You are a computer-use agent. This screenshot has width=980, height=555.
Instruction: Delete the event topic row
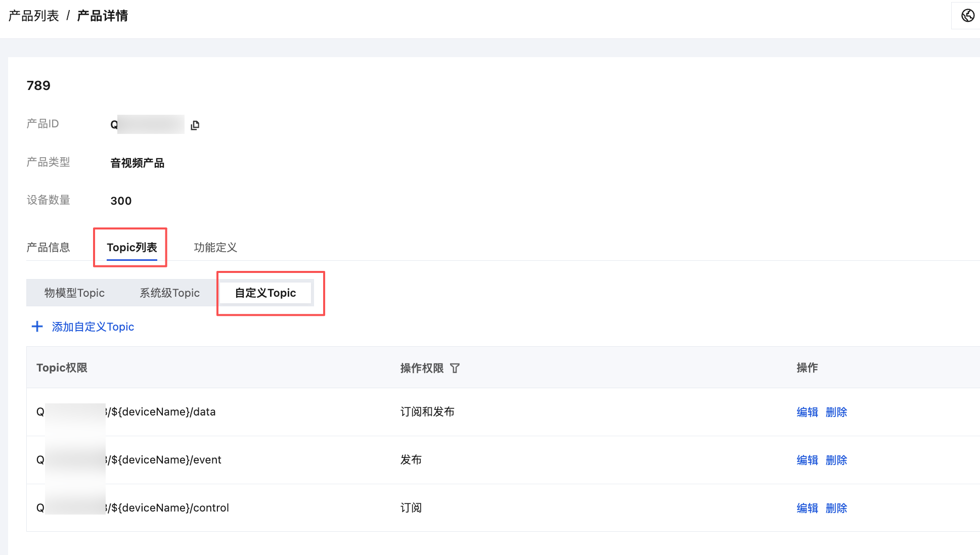[836, 460]
